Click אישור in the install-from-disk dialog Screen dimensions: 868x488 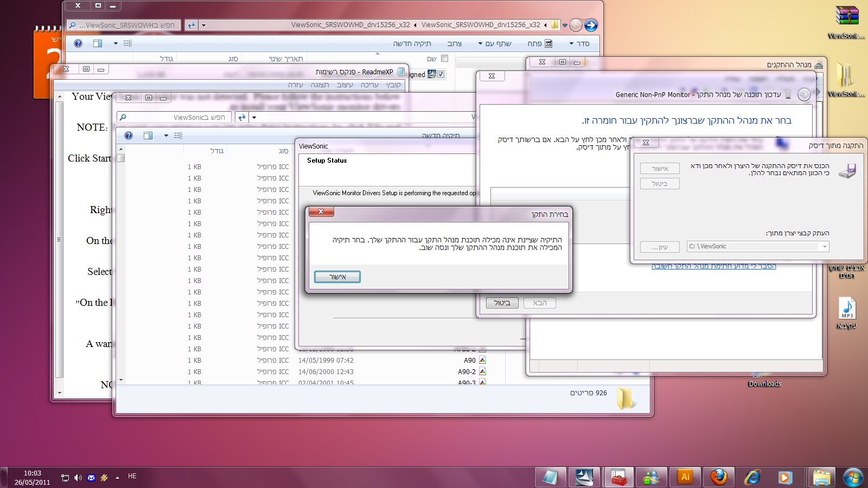pos(660,169)
